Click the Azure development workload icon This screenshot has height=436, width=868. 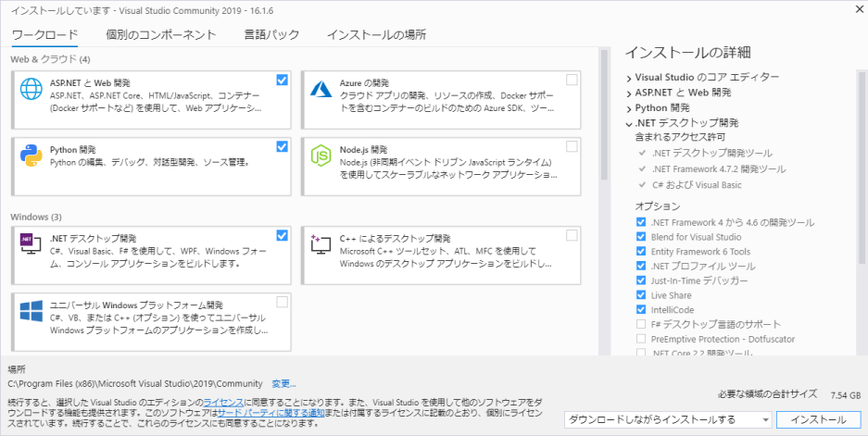(321, 88)
